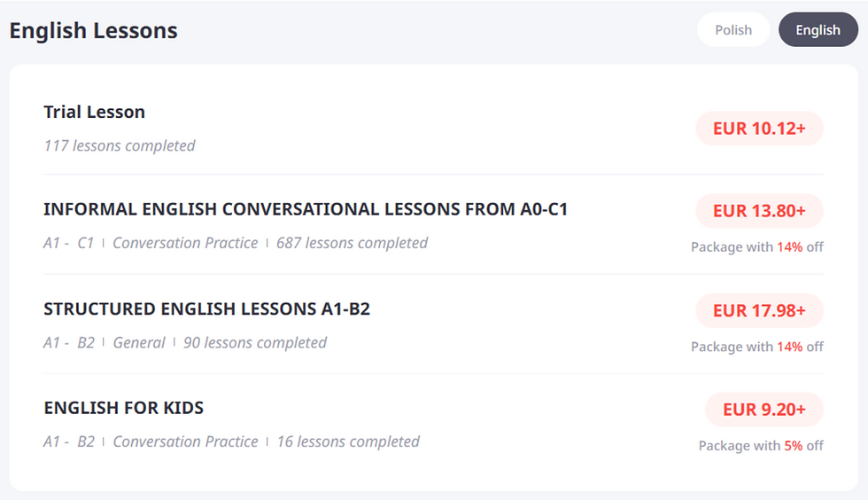Click the General category label

[x=139, y=342]
